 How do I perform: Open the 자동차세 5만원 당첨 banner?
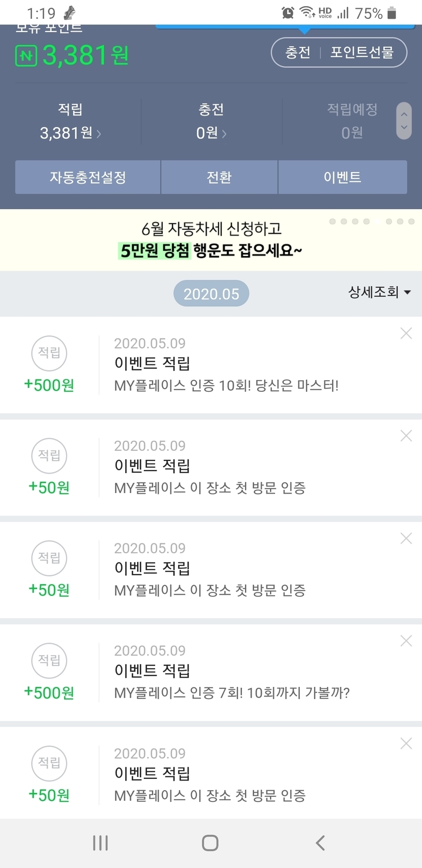click(211, 240)
